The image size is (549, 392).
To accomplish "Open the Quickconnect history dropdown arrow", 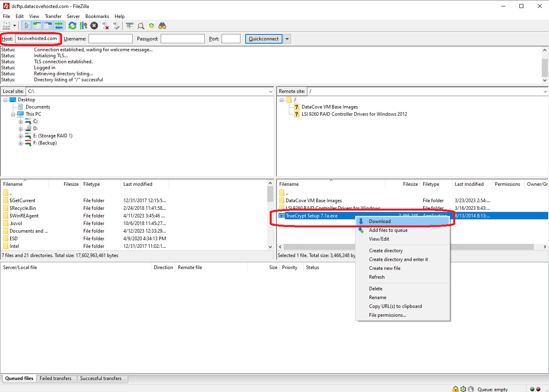I will tap(287, 39).
